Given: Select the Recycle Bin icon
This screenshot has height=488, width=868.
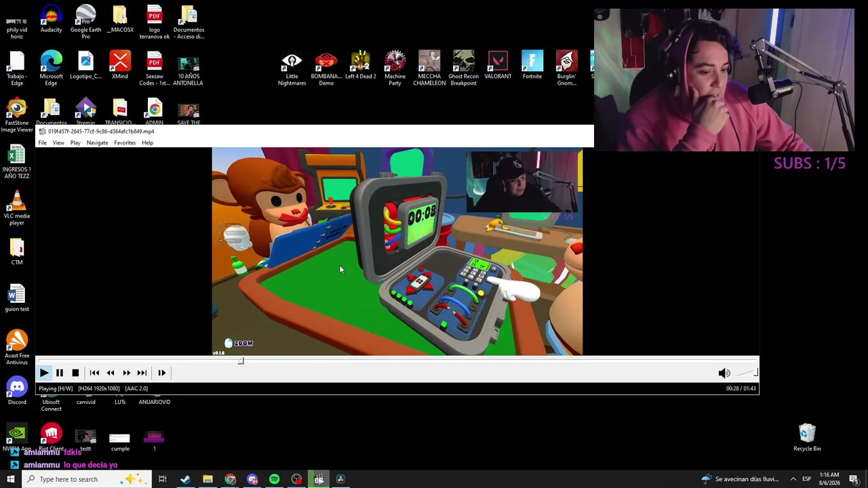Looking at the screenshot, I should pyautogui.click(x=807, y=437).
